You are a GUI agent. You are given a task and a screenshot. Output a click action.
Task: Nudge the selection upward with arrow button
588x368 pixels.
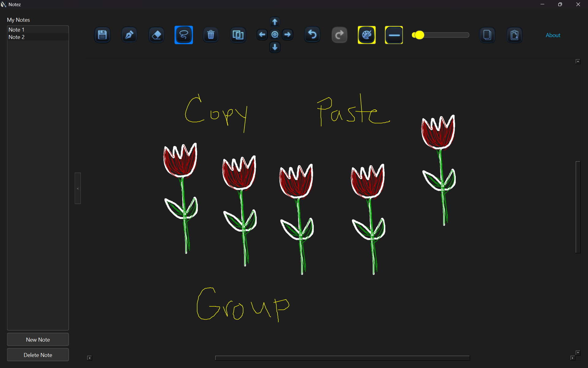[275, 21]
